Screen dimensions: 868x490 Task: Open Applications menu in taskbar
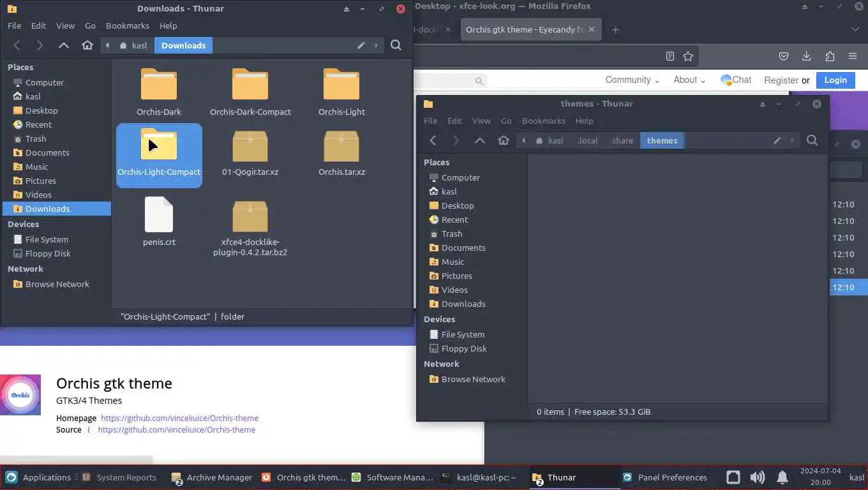pyautogui.click(x=39, y=477)
